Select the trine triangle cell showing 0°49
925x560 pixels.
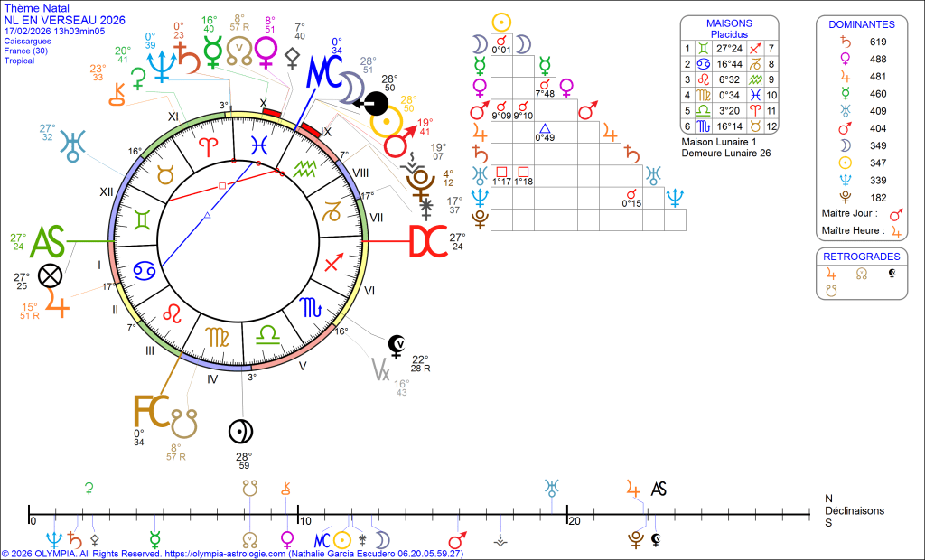[x=545, y=132]
